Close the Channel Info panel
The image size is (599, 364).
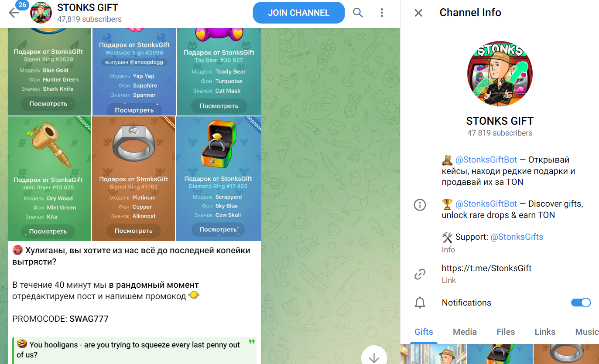(x=418, y=13)
